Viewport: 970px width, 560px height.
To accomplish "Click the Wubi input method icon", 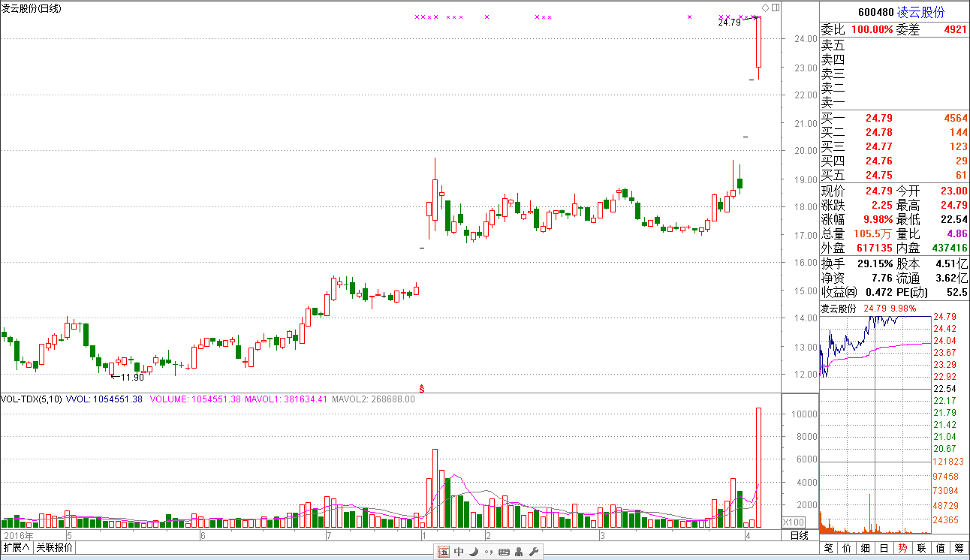I will [444, 552].
